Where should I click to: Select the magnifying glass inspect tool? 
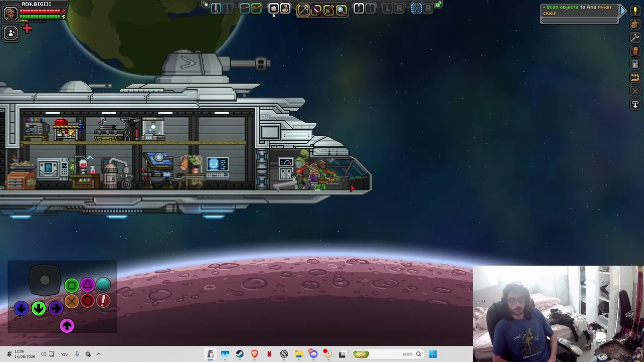[341, 10]
